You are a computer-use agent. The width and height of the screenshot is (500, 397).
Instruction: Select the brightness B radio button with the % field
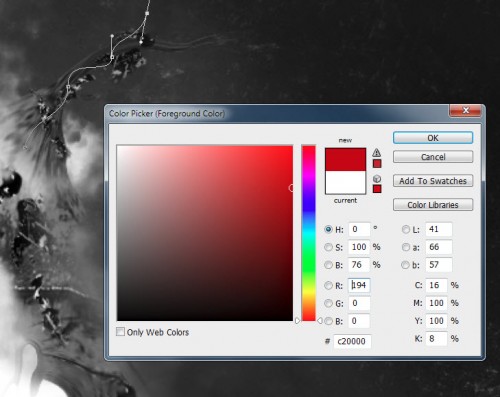click(x=328, y=265)
